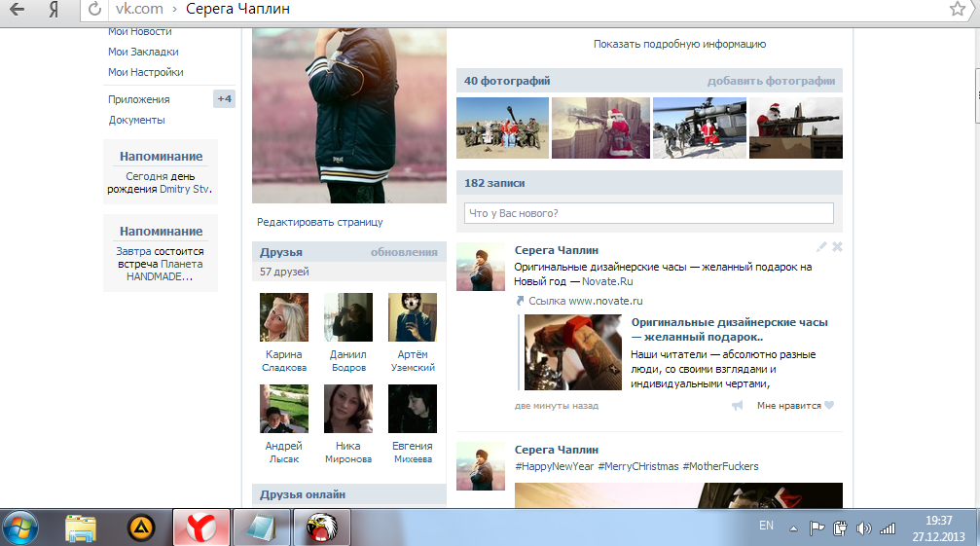Click Показать подробную информацию
This screenshot has height=546, width=980.
pos(679,44)
